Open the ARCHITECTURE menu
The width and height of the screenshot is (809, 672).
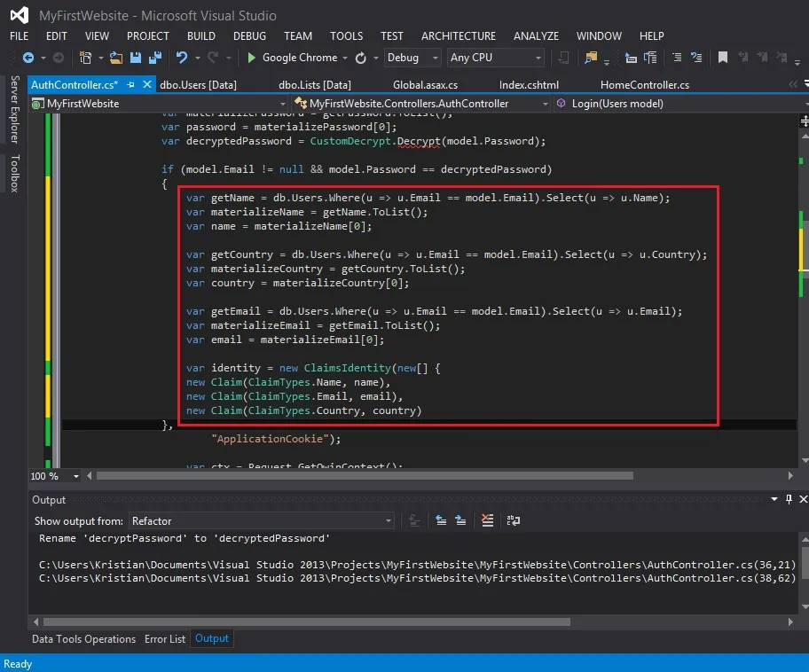458,36
